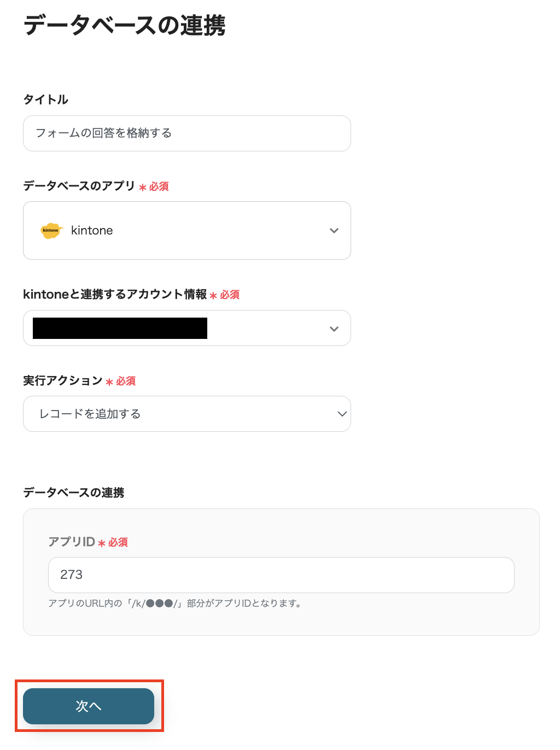Click 必須 marker beside データベースのアプリ
Viewport: 560px width, 750px height.
tap(159, 187)
